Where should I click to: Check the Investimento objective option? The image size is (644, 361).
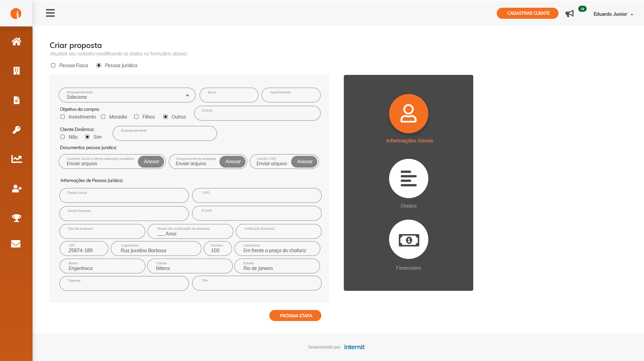pyautogui.click(x=63, y=117)
